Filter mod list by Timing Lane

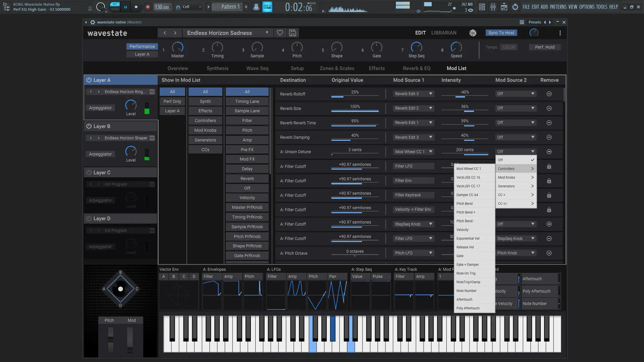tap(247, 102)
